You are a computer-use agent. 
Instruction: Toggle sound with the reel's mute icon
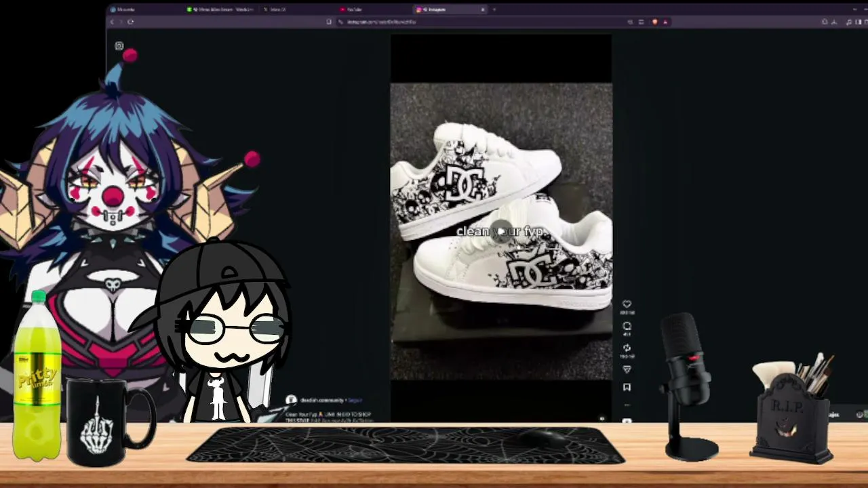point(601,418)
